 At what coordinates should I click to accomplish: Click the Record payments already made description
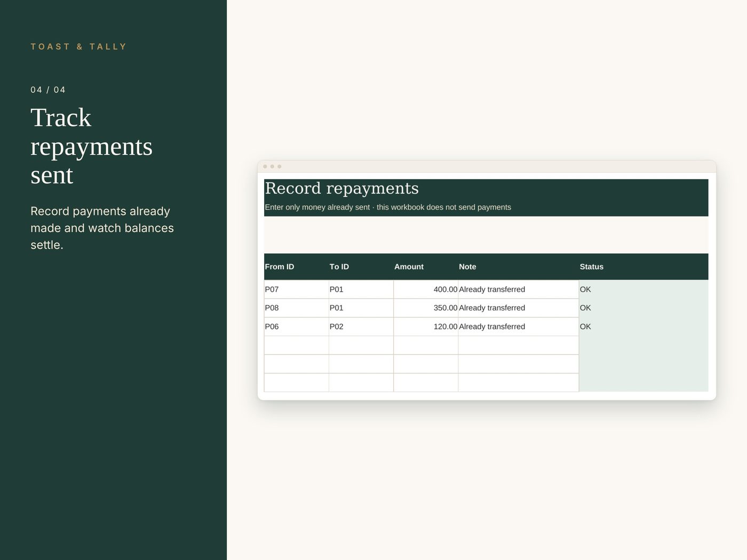point(102,228)
